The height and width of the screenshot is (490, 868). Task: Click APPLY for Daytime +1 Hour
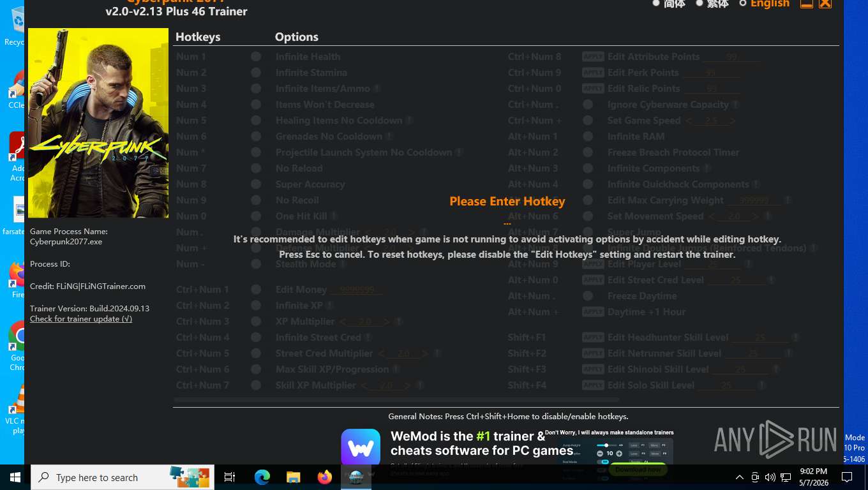tap(593, 312)
